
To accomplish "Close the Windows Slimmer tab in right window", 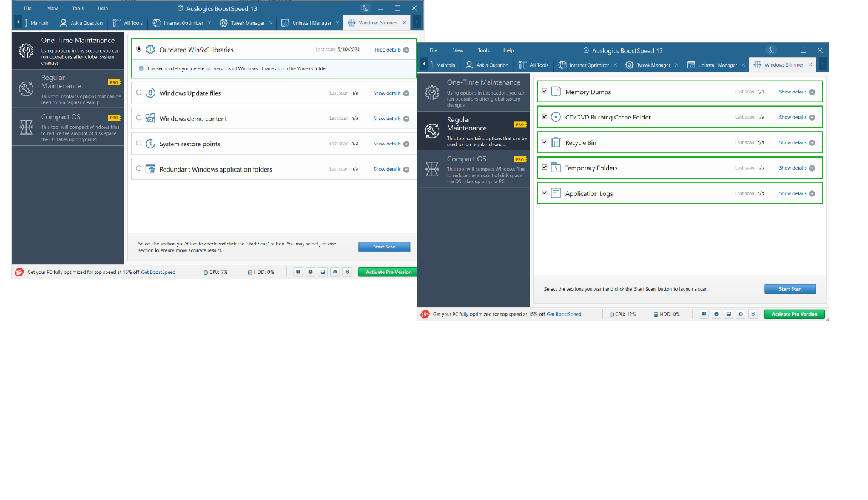I will tap(810, 65).
